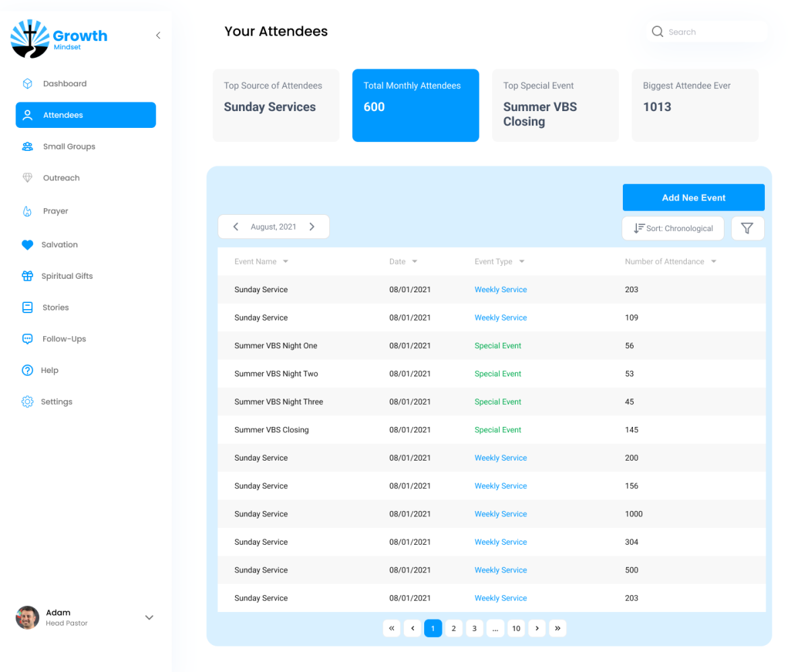Expand Adam's profile dropdown menu
Screen dimensions: 808x672
(x=149, y=617)
